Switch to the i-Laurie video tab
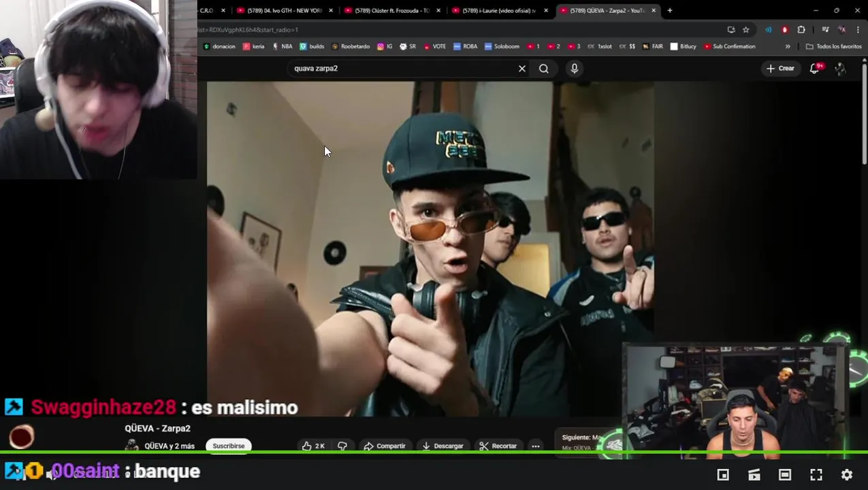This screenshot has width=868, height=490. pyautogui.click(x=500, y=10)
